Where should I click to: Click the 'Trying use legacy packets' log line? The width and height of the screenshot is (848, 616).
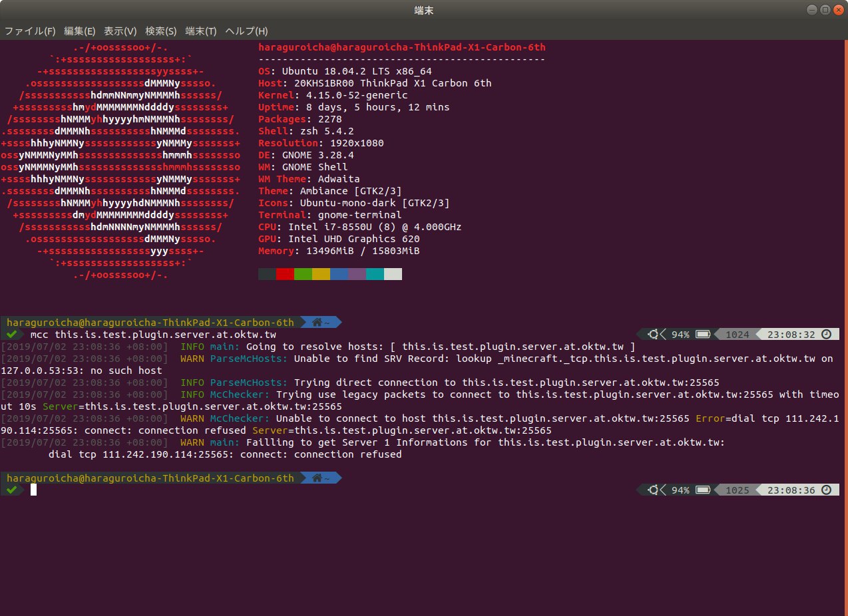421,400
